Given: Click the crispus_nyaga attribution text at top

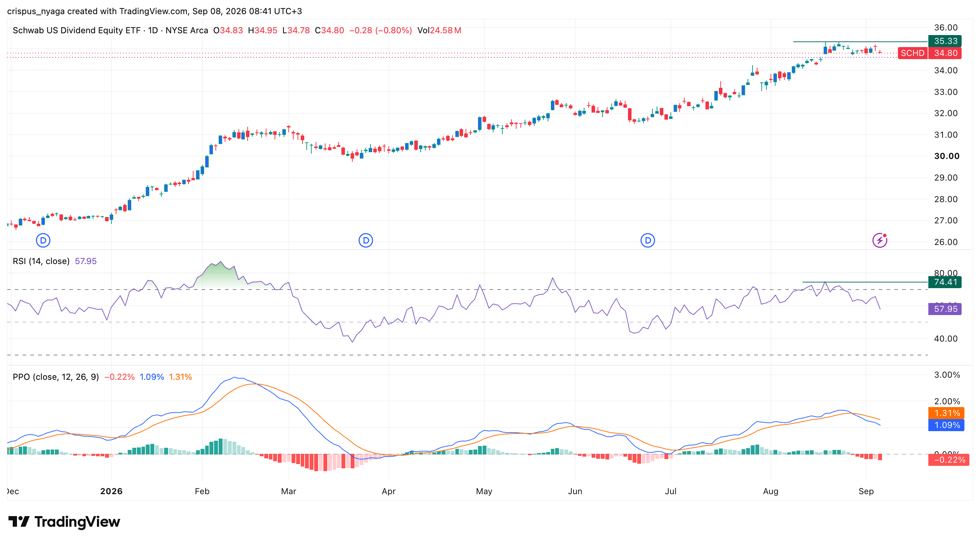Looking at the screenshot, I should tap(155, 11).
